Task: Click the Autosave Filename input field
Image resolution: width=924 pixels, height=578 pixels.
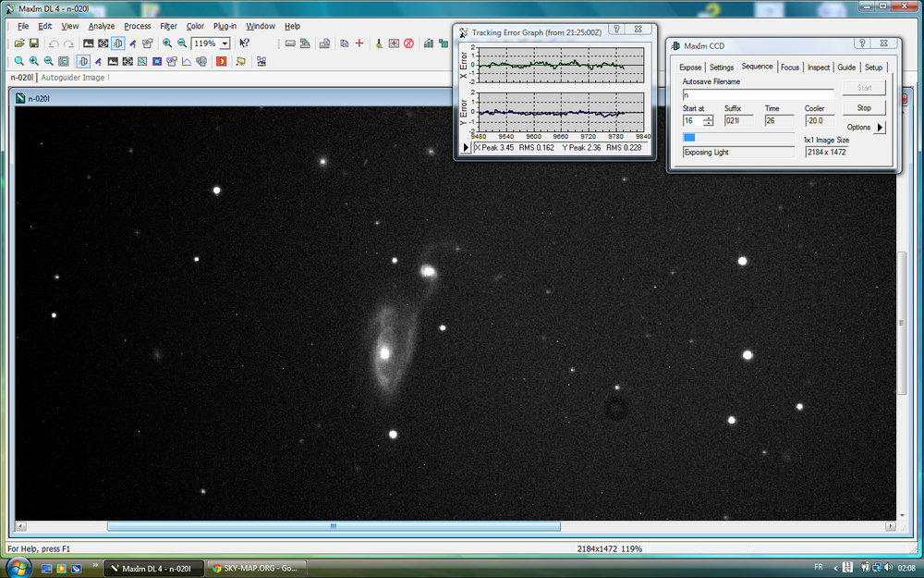Action: (758, 95)
